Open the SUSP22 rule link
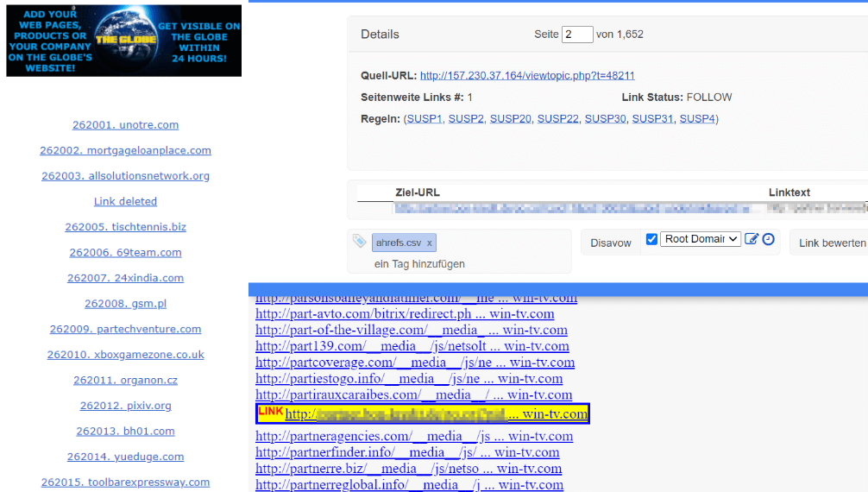The height and width of the screenshot is (492, 868). [x=558, y=118]
